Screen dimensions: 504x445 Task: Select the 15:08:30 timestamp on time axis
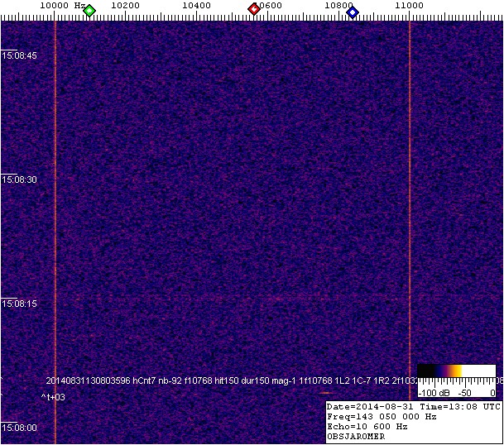[20, 179]
